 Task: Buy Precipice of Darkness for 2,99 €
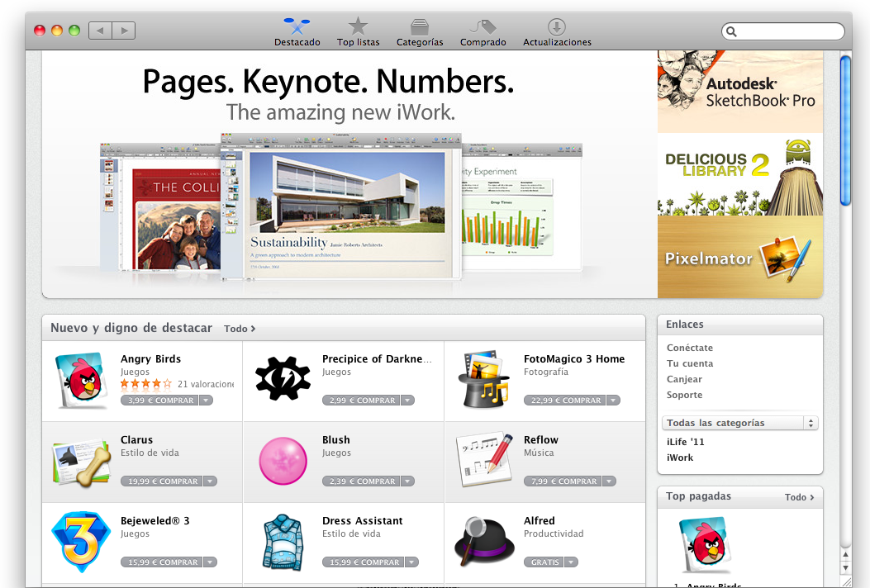(362, 400)
